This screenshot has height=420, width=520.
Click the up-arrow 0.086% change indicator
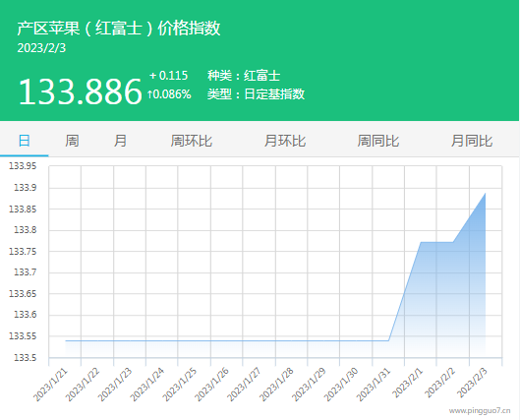click(x=169, y=94)
